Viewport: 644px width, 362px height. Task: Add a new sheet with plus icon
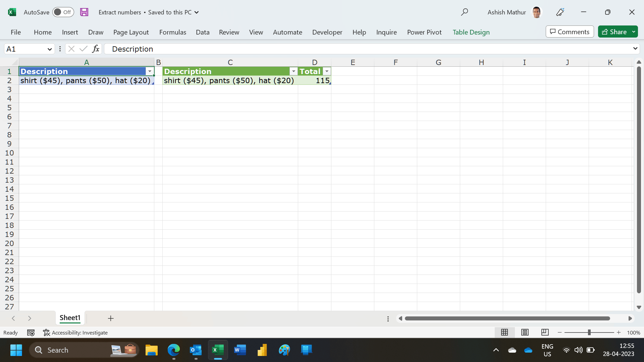(x=111, y=318)
